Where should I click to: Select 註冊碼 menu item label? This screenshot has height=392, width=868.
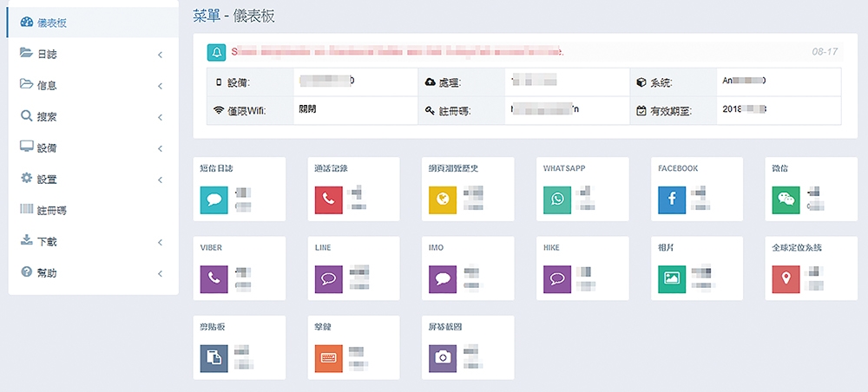coord(52,212)
